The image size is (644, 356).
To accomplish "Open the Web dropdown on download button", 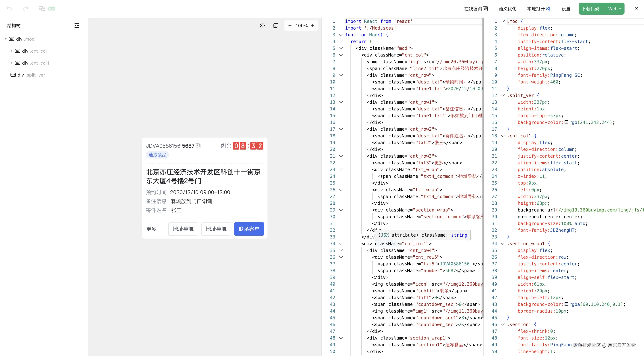I will point(615,9).
